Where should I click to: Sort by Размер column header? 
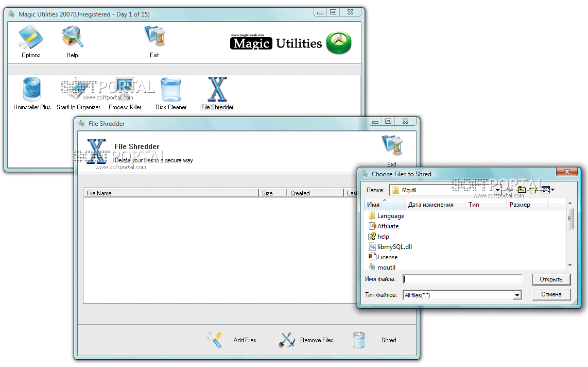point(527,205)
